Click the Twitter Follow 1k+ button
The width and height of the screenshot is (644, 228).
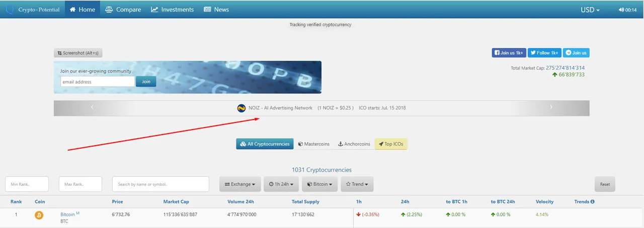coord(544,52)
